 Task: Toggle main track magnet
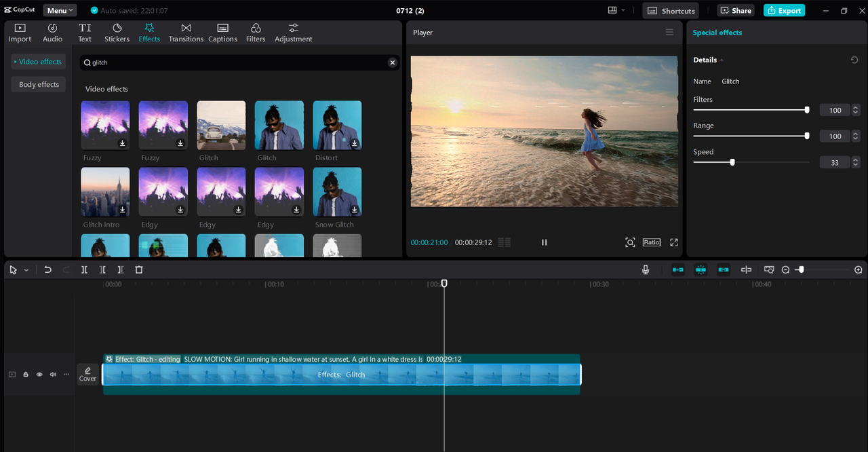(x=678, y=269)
